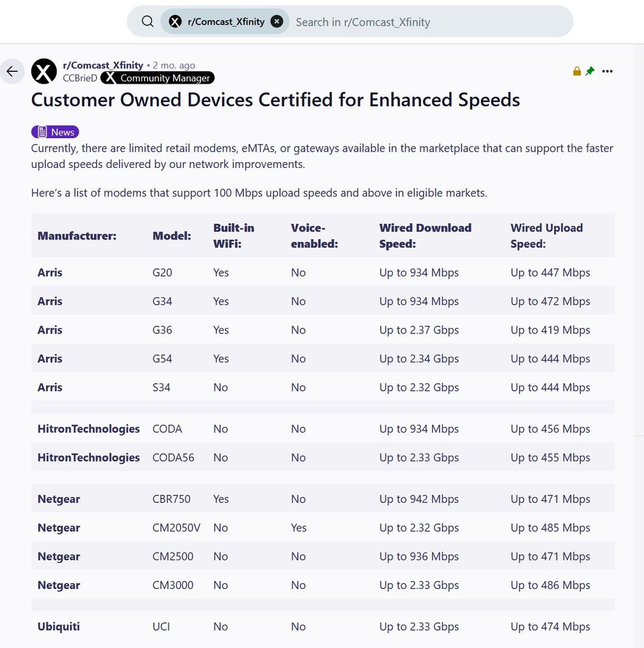Image resolution: width=644 pixels, height=648 pixels.
Task: Click Up to 419 Mbps upload value
Action: (550, 330)
